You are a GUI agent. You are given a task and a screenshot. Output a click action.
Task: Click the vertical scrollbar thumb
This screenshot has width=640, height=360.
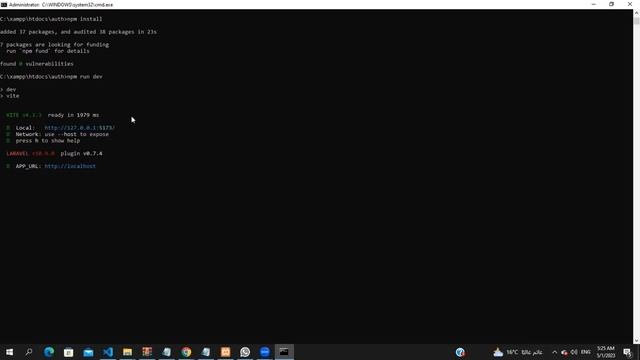tap(636, 21)
